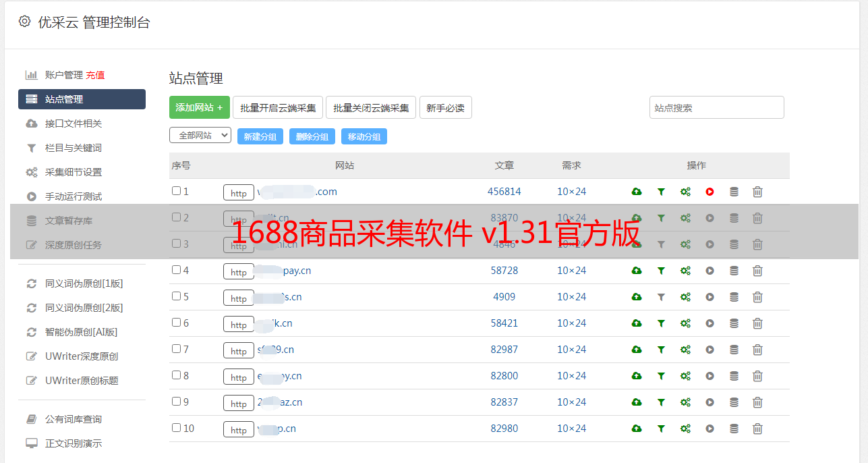Click the cloud upload icon in row 1
The width and height of the screenshot is (868, 463).
637,192
